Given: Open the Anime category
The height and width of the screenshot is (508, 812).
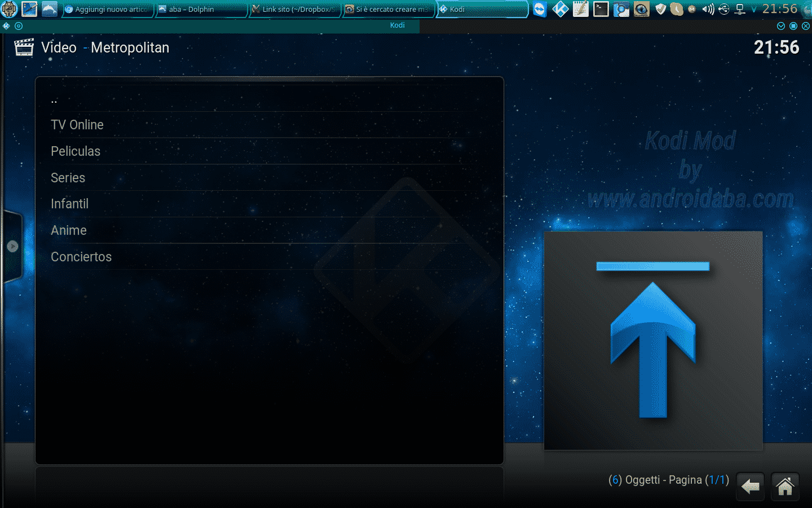Looking at the screenshot, I should 270,230.
